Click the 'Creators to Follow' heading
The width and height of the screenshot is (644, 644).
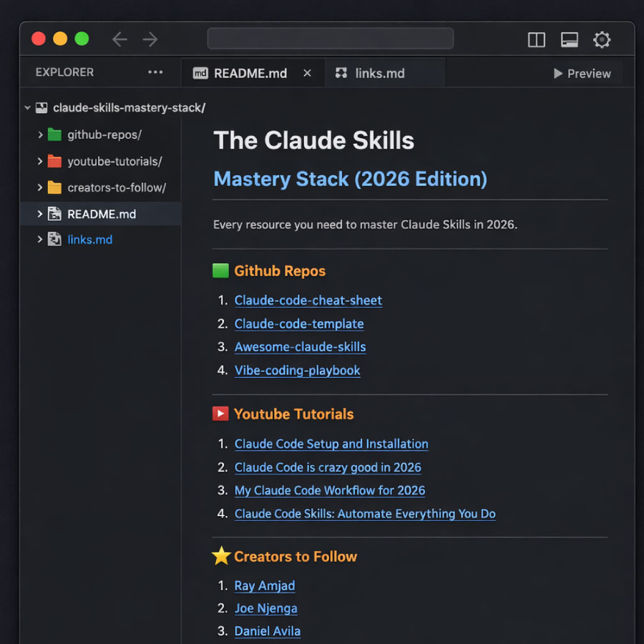coord(296,557)
